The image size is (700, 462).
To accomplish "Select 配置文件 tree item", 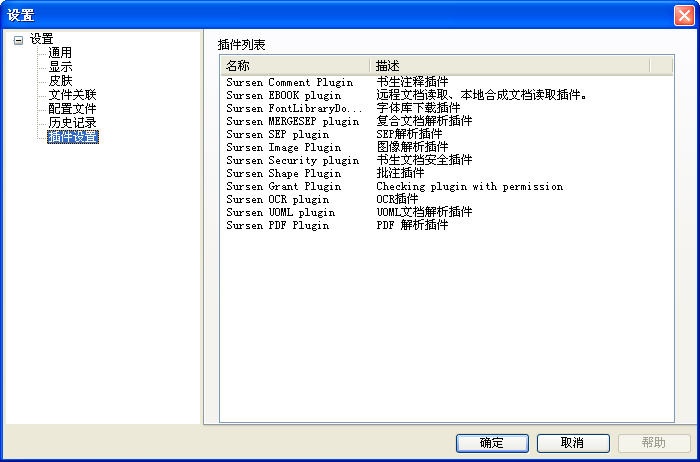I will click(x=72, y=109).
